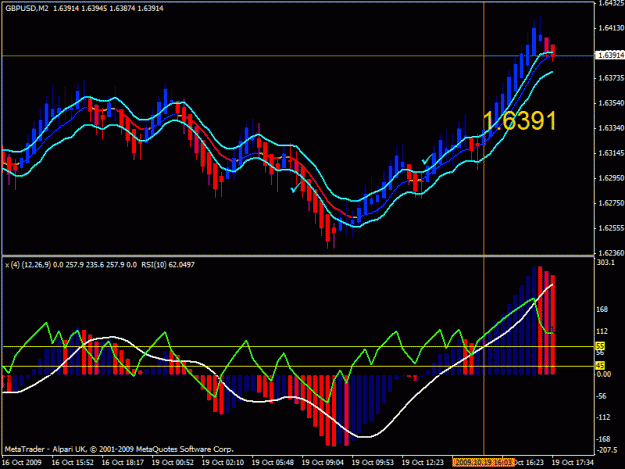Image resolution: width=625 pixels, height=469 pixels.
Task: Click the 19 Oct 05:48 time label
Action: pyautogui.click(x=273, y=463)
